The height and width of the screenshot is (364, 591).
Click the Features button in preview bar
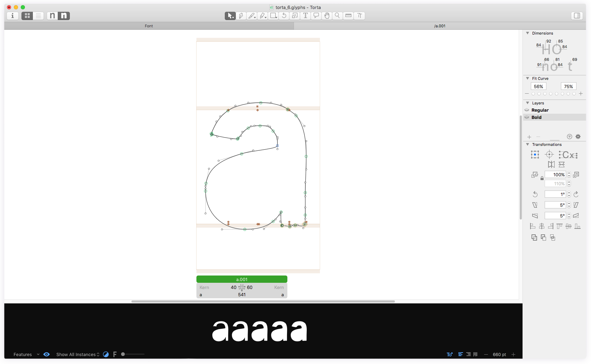tap(23, 354)
